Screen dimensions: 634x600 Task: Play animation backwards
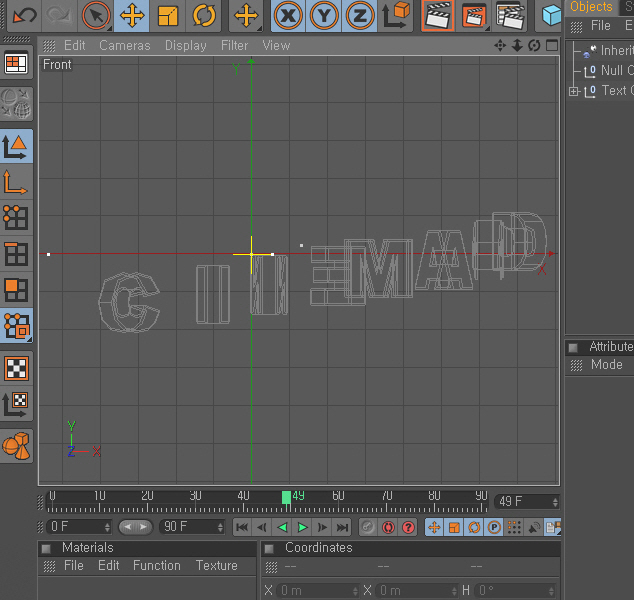[282, 527]
